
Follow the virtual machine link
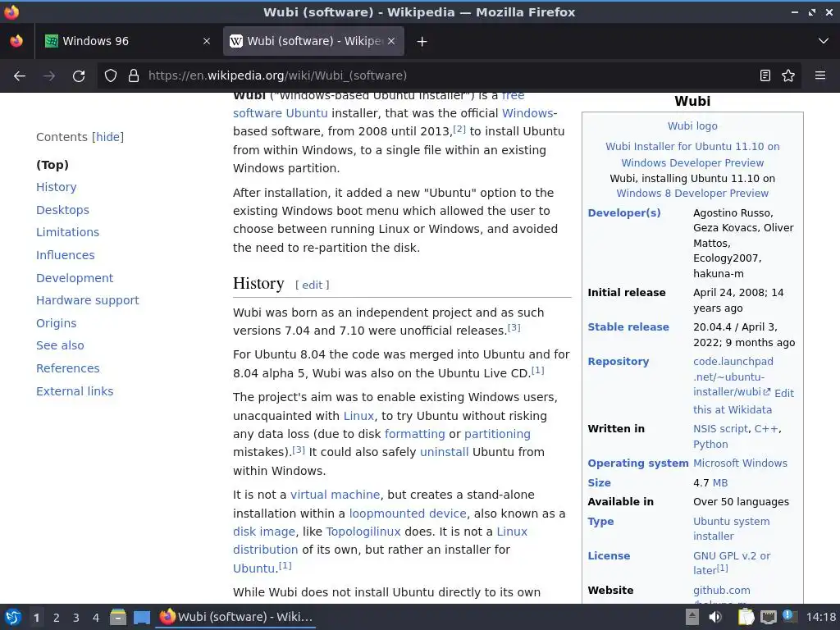click(335, 495)
